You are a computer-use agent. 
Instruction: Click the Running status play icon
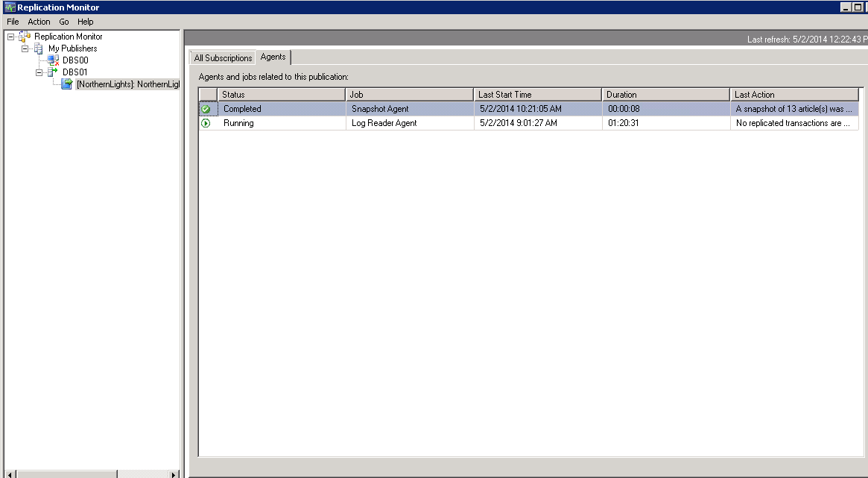pyautogui.click(x=206, y=123)
